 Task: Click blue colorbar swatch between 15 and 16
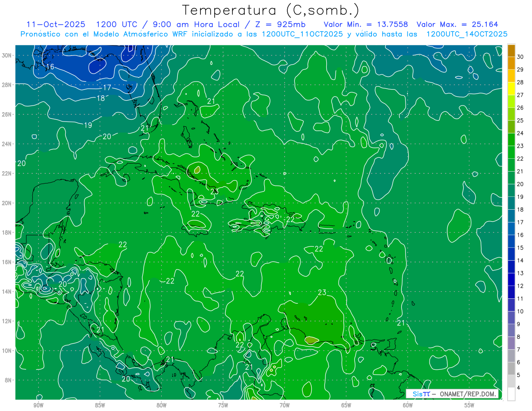(511, 241)
